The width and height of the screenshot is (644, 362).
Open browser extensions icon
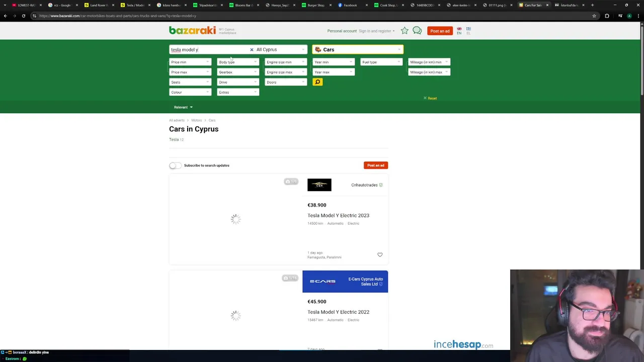(607, 16)
